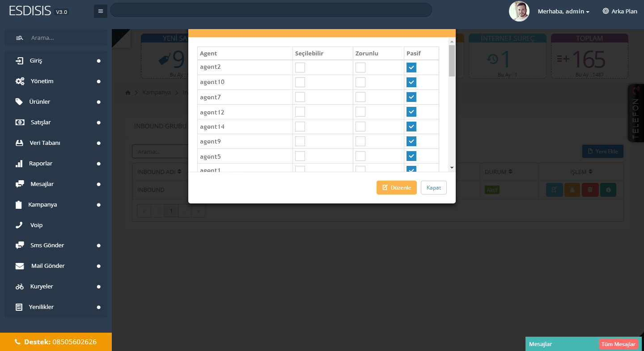Check the Zorunlu box for agent7

pos(360,97)
